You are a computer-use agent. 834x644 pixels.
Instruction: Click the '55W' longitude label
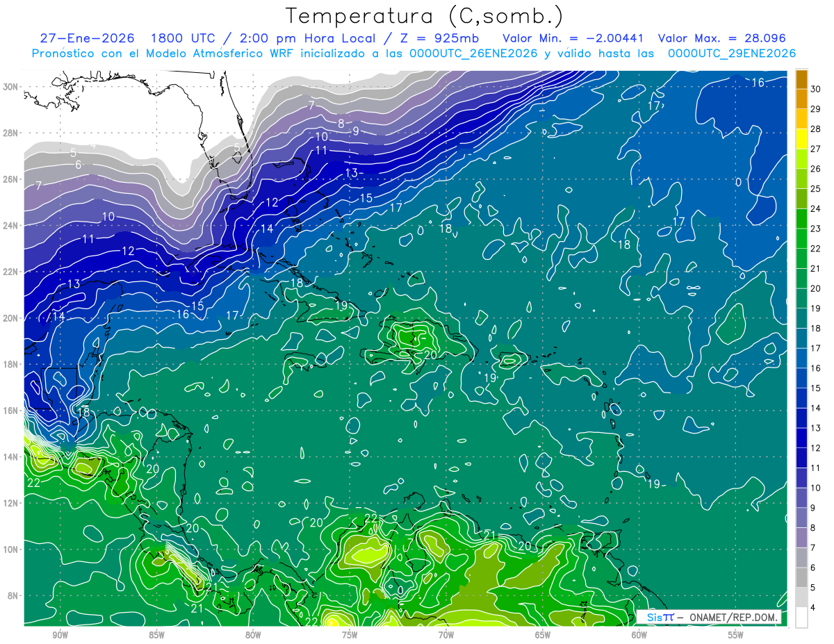coord(736,636)
